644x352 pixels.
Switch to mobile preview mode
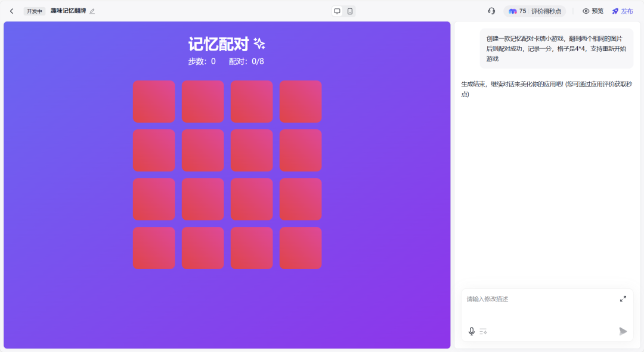click(x=350, y=11)
